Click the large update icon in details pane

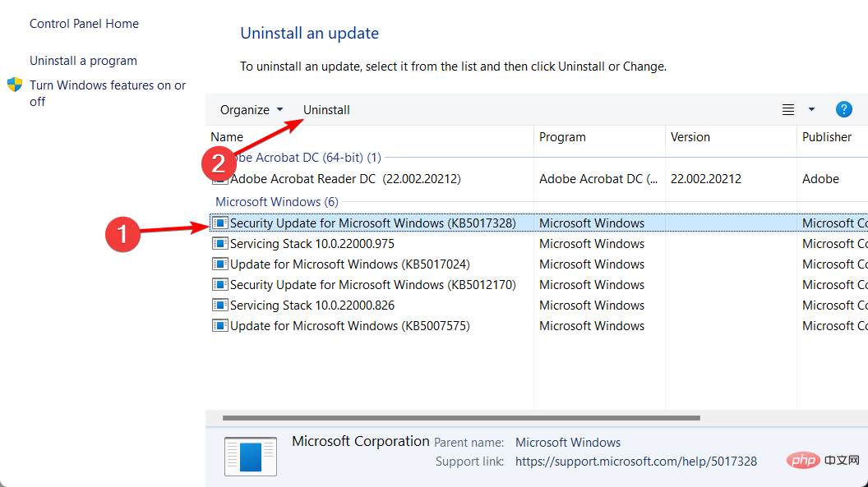[x=250, y=456]
